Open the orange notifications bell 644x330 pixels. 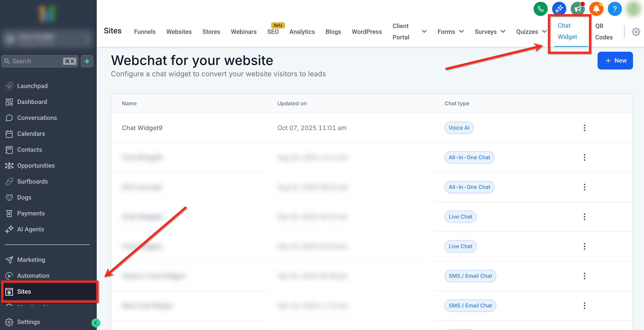click(x=596, y=9)
